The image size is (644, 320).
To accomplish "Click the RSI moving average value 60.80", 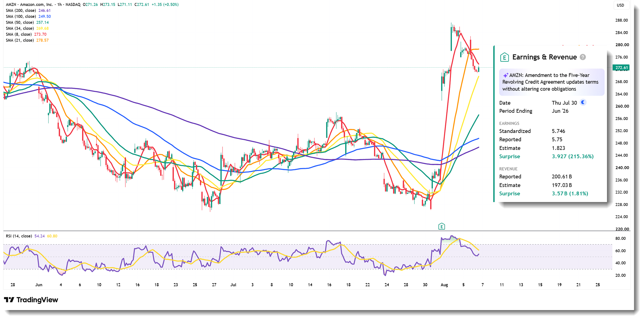I will pyautogui.click(x=52, y=236).
